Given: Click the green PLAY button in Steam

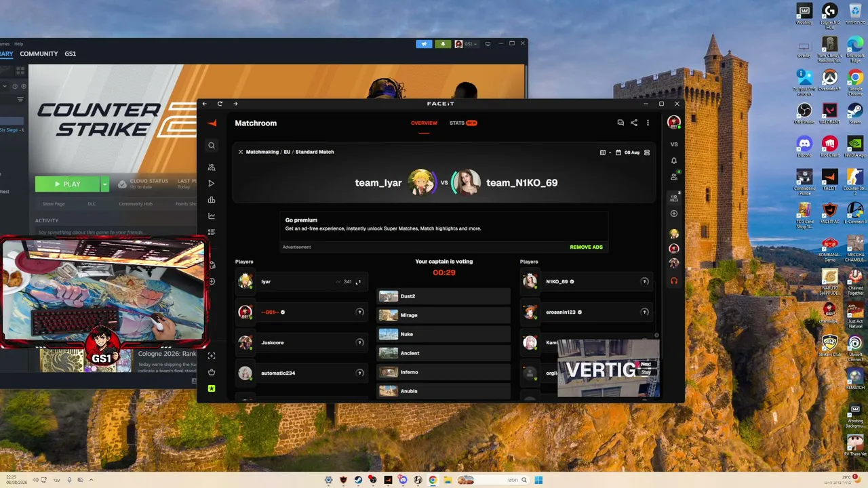Looking at the screenshot, I should 68,184.
